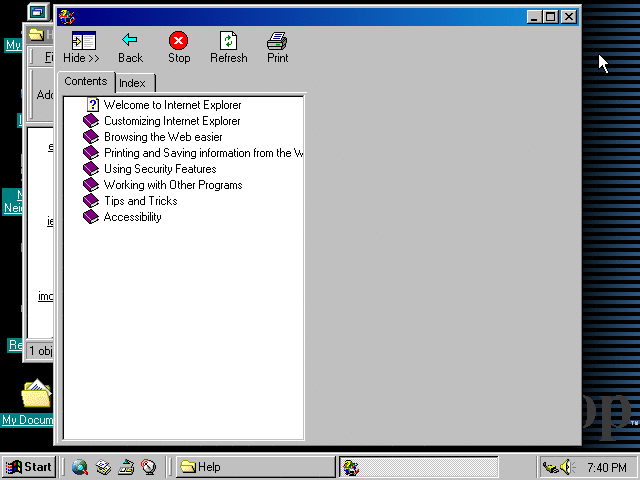640x480 pixels.
Task: Minimize the help window
Action: [534, 17]
